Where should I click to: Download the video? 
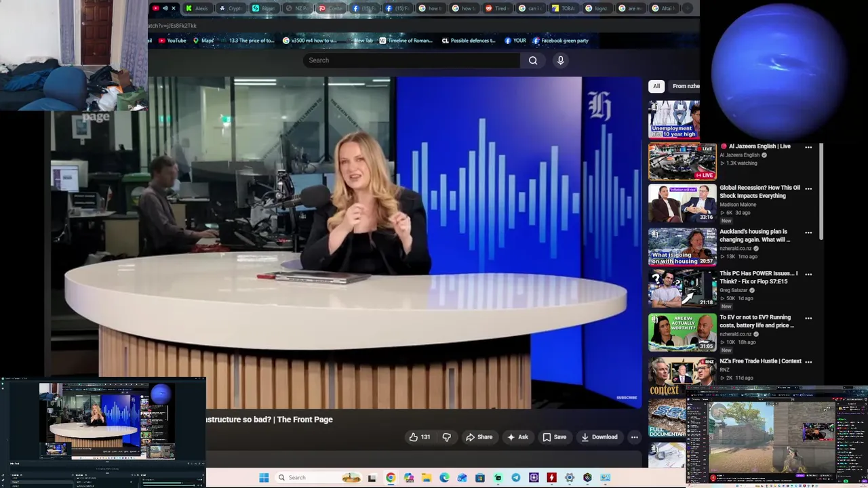tap(599, 437)
